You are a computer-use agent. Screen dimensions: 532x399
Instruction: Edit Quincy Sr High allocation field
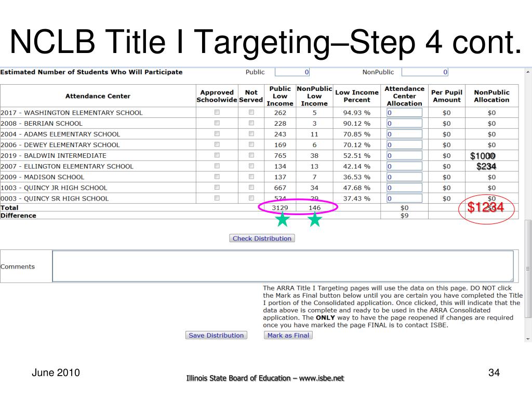404,198
